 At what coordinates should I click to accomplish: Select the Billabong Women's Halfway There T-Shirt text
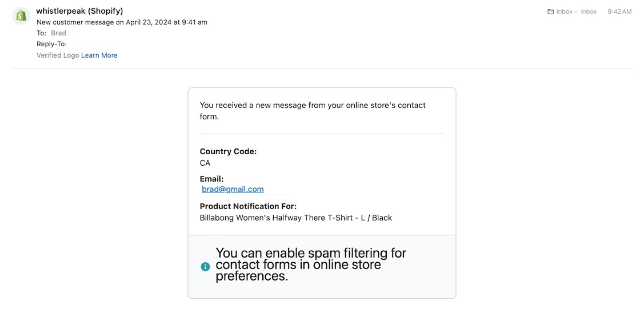pos(295,218)
